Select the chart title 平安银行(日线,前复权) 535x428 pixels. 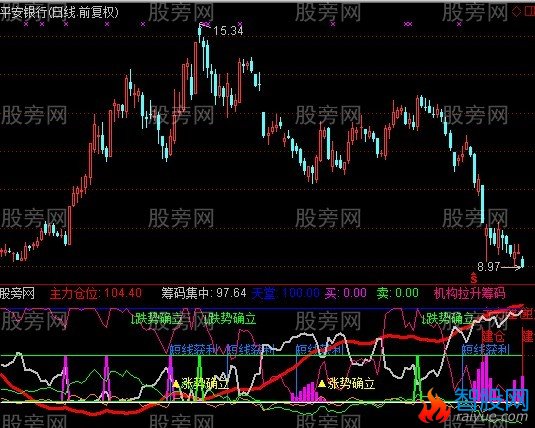click(x=60, y=13)
